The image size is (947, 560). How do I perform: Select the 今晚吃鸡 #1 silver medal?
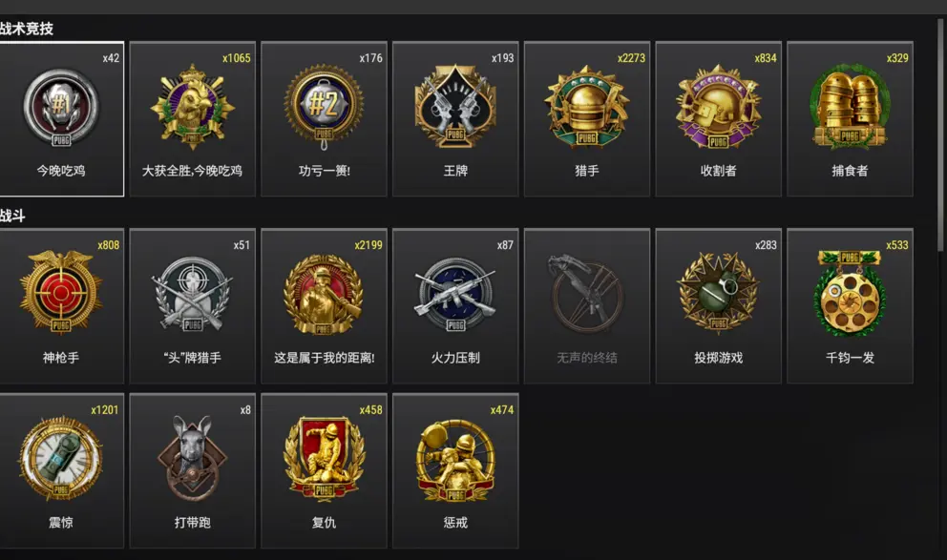pos(61,119)
